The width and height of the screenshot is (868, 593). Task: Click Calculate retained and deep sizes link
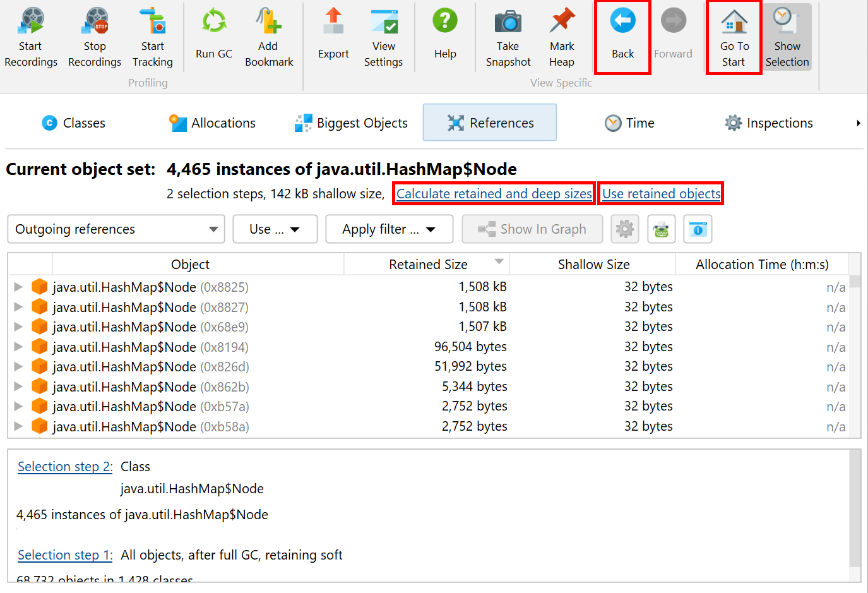(x=494, y=194)
